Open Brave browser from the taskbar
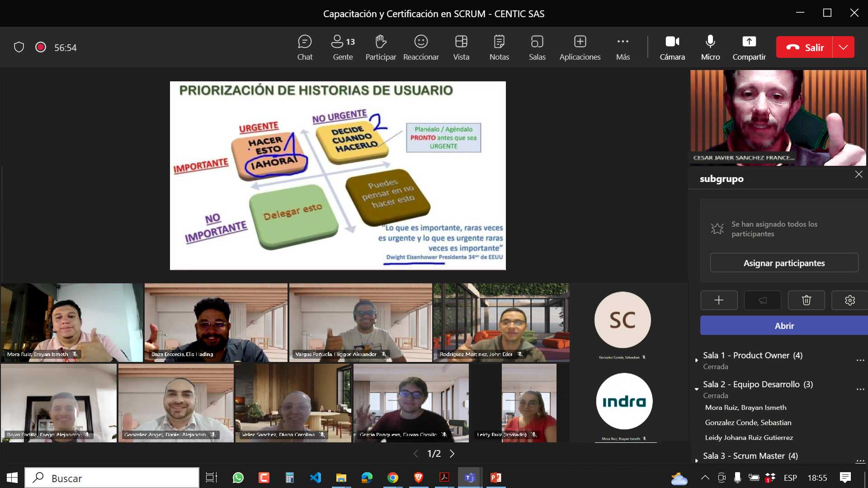Viewport: 868px width, 488px height. pyautogui.click(x=419, y=478)
